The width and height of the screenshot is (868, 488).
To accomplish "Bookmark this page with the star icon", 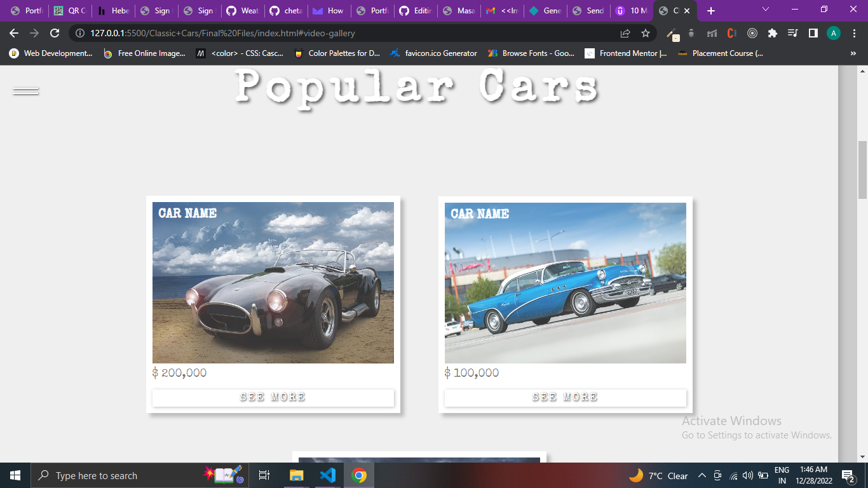I will pyautogui.click(x=645, y=33).
